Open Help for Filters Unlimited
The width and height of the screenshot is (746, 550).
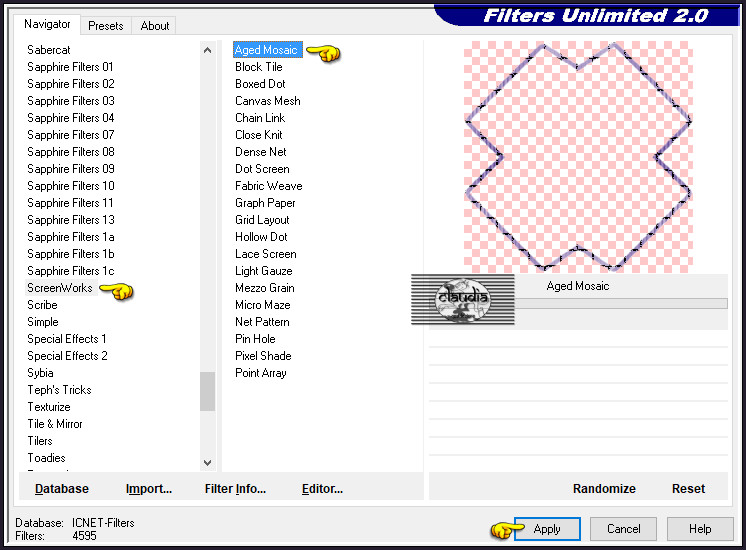tap(700, 529)
